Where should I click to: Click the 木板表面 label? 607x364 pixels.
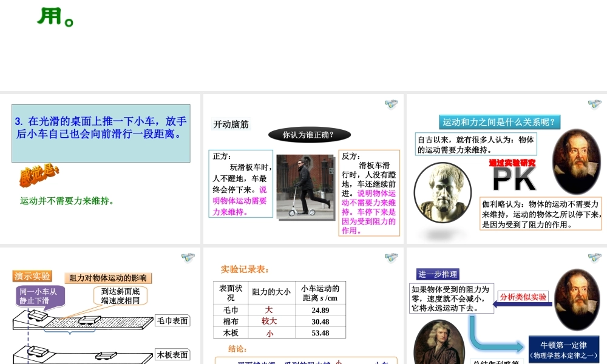pyautogui.click(x=172, y=354)
